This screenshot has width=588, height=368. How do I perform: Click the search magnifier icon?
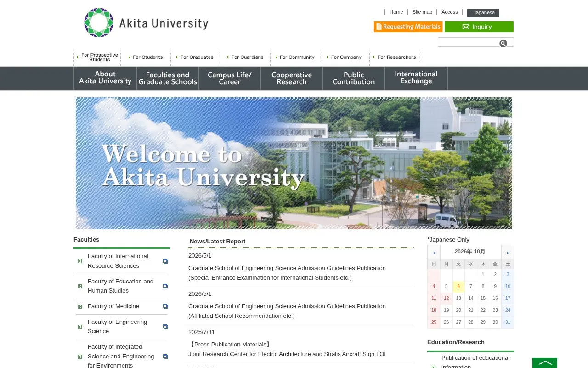coord(503,43)
